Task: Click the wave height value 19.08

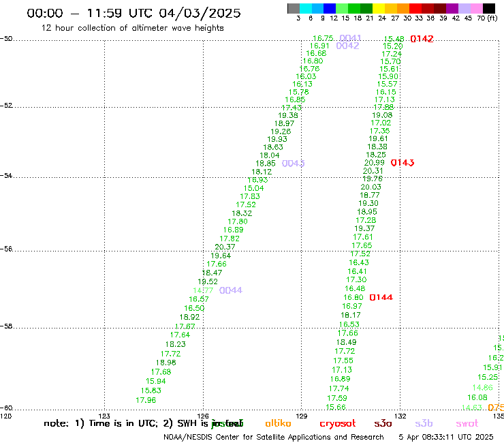Action: coord(382,115)
